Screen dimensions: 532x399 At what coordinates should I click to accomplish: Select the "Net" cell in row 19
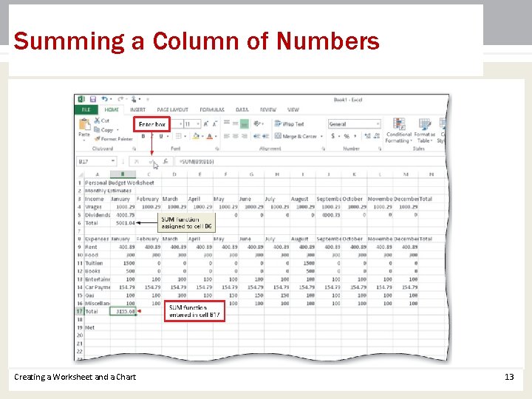click(97, 327)
